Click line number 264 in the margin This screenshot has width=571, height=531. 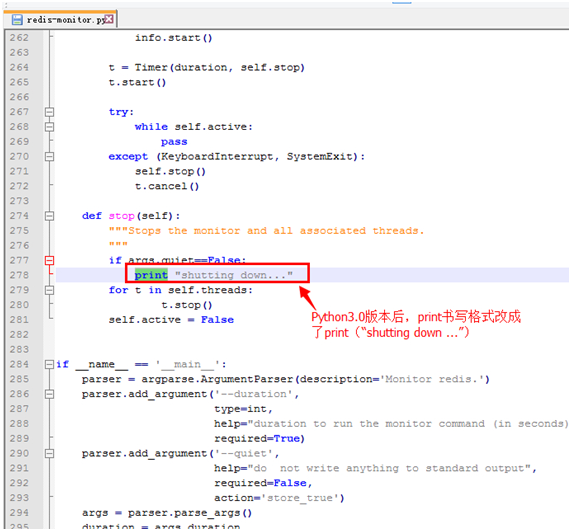point(19,67)
